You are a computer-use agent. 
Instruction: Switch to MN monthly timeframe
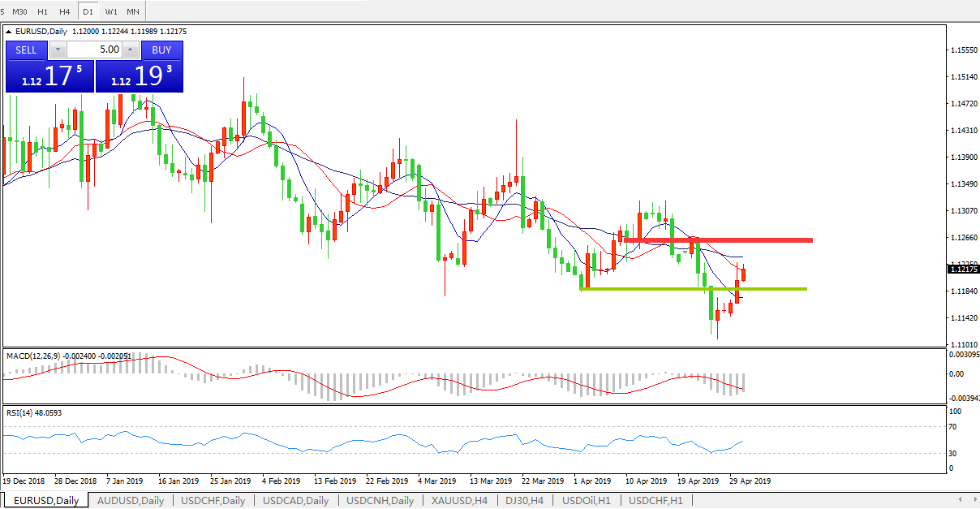click(133, 12)
